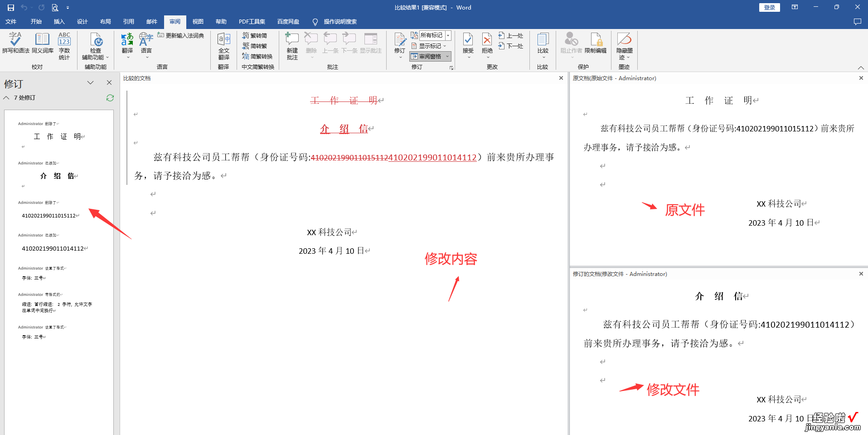Click inserted 介绍信 heading in compared document

click(344, 129)
